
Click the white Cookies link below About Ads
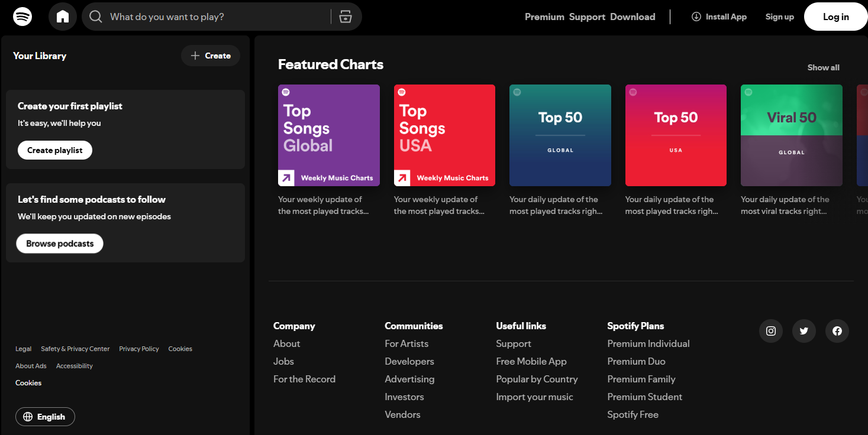[28, 383]
